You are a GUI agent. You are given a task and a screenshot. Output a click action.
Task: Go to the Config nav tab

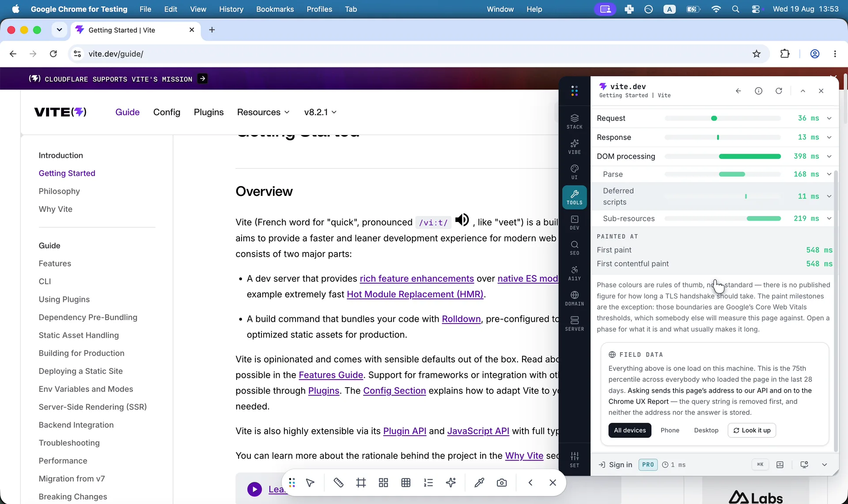pyautogui.click(x=167, y=112)
